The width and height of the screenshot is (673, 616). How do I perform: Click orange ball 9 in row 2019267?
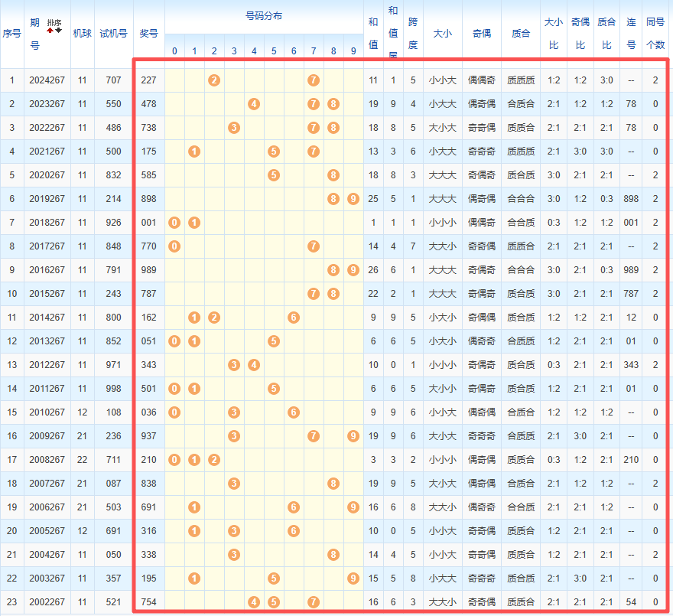[353, 199]
